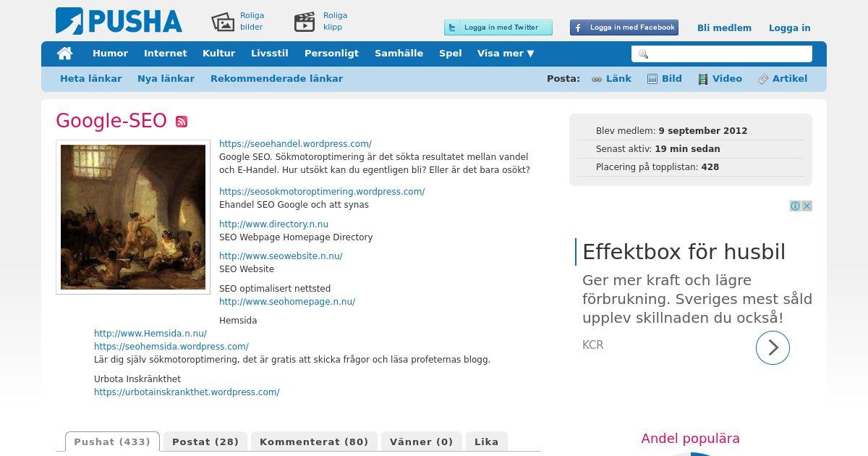Switch to the Lika tab
This screenshot has width=868, height=456.
(x=487, y=442)
